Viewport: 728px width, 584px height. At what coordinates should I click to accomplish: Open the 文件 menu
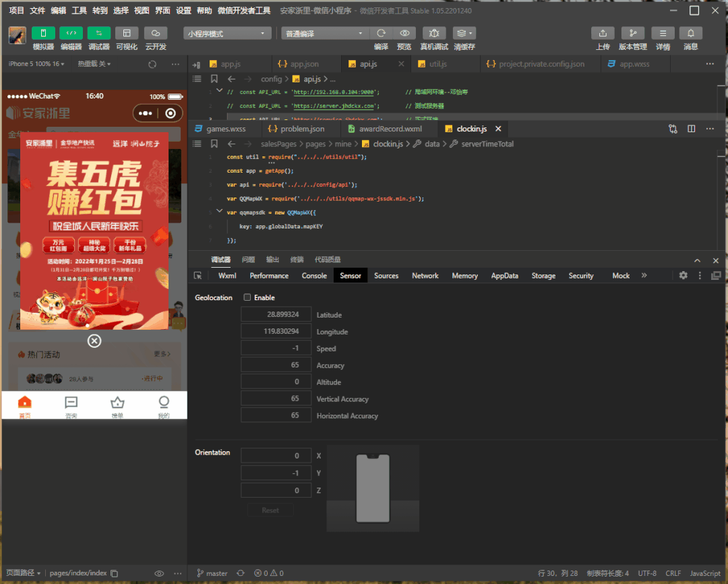38,11
